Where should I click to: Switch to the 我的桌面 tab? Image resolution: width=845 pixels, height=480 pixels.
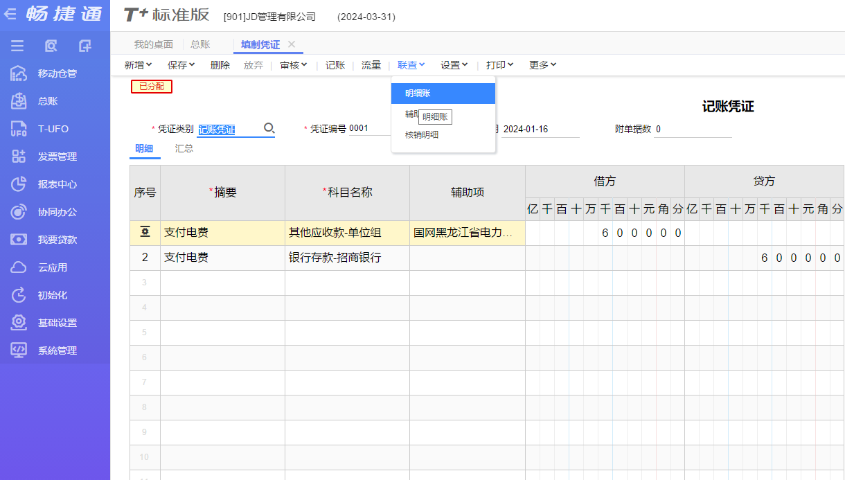pos(153,45)
